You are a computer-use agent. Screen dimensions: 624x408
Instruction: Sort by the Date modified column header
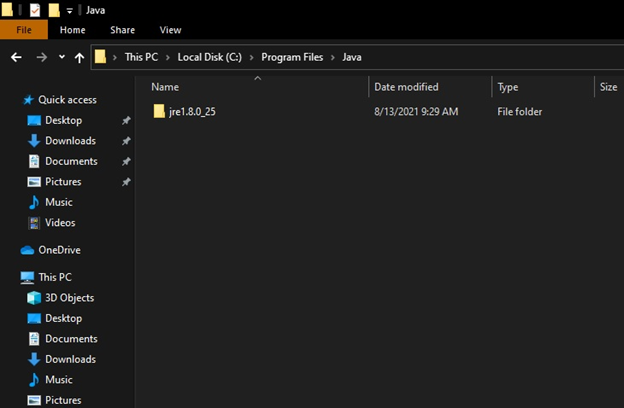tap(406, 87)
